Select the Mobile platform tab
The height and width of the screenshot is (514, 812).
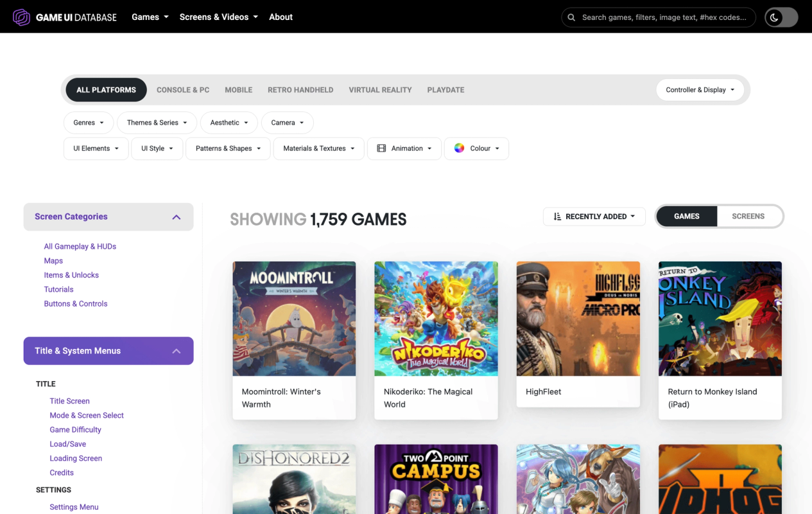click(x=239, y=90)
